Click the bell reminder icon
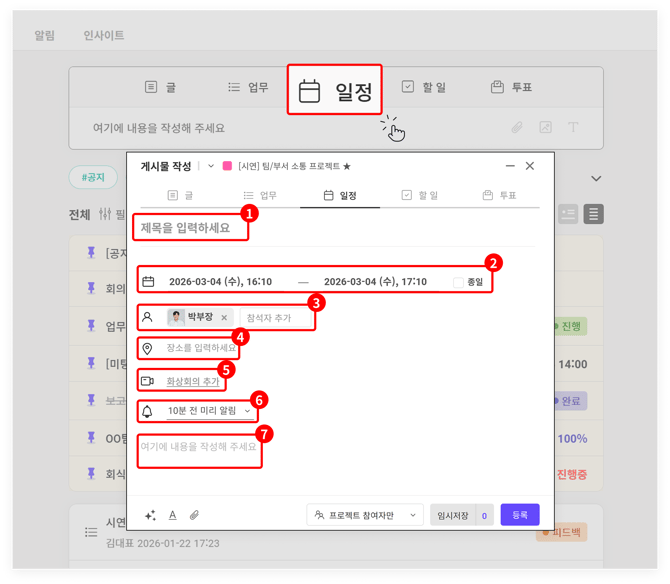Viewport: 670px width, 584px height. (x=147, y=411)
